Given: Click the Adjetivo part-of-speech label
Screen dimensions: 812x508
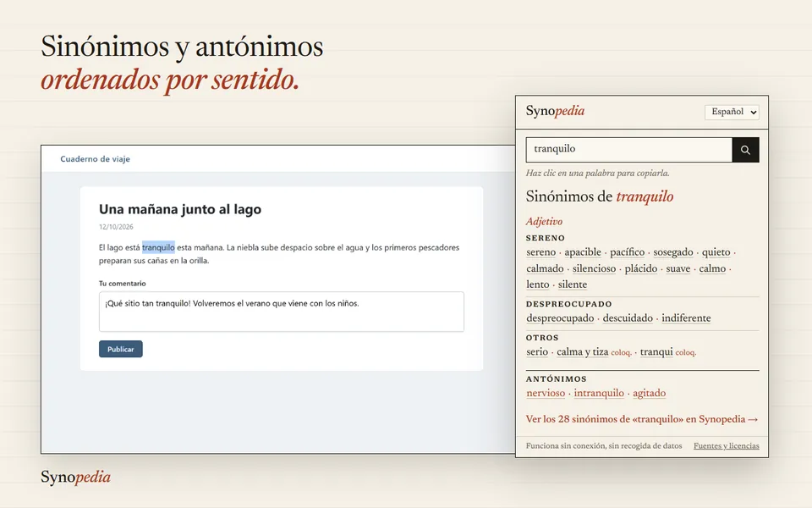Looking at the screenshot, I should [x=544, y=221].
